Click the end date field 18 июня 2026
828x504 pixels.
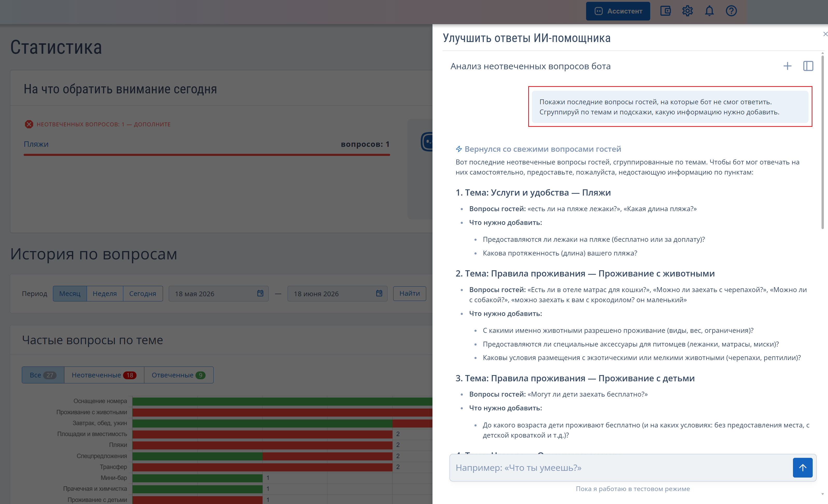tap(337, 293)
